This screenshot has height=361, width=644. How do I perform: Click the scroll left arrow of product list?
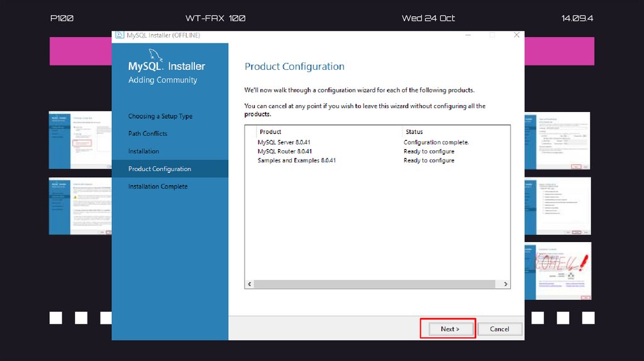(x=249, y=284)
